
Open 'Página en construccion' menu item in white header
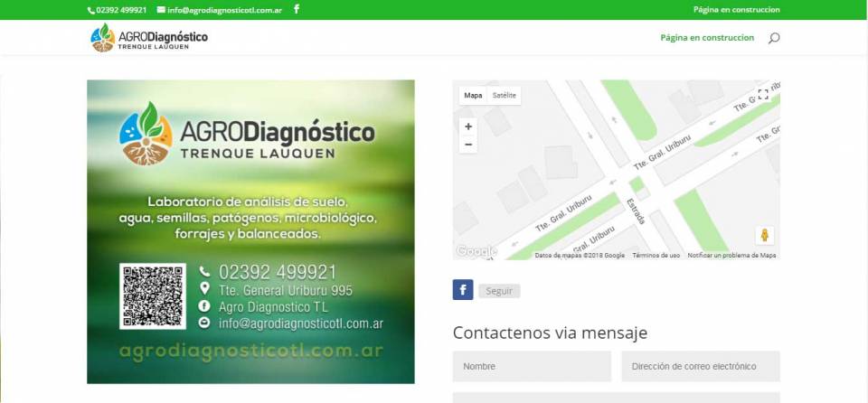[707, 38]
